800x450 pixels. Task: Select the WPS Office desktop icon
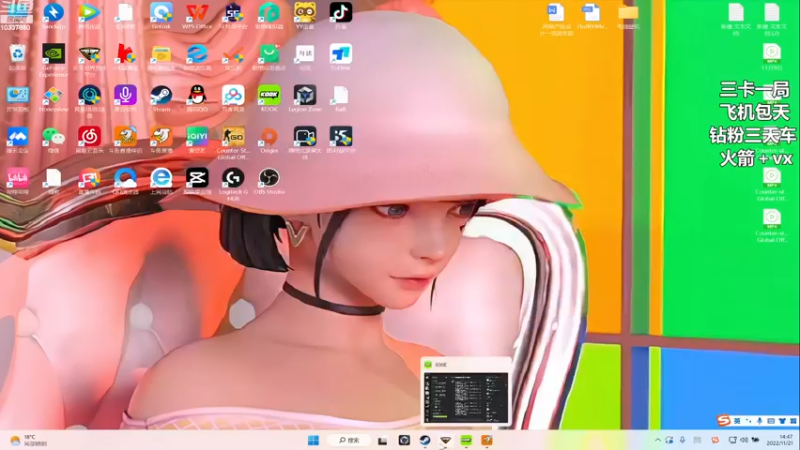[x=197, y=15]
